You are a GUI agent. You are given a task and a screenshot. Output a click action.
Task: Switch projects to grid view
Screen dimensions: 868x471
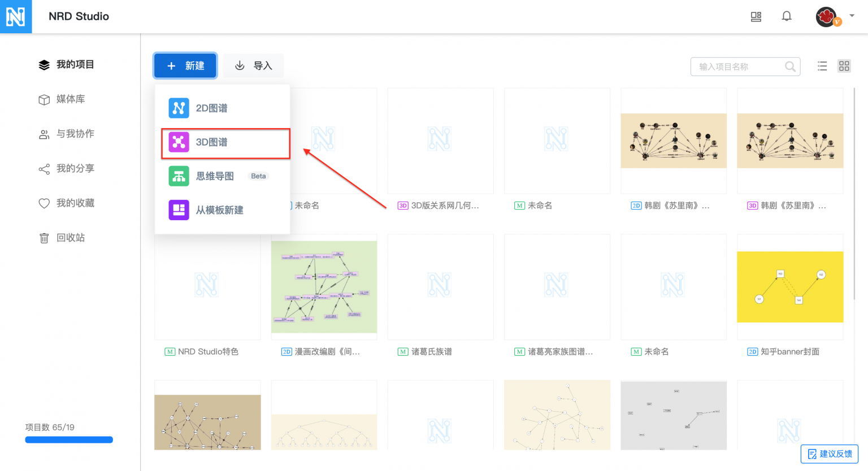(844, 66)
